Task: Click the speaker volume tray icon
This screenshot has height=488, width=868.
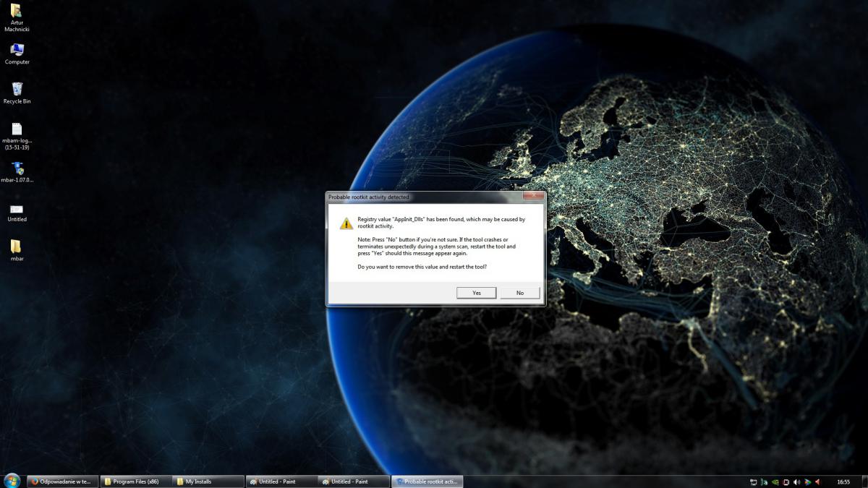Action: [x=796, y=482]
